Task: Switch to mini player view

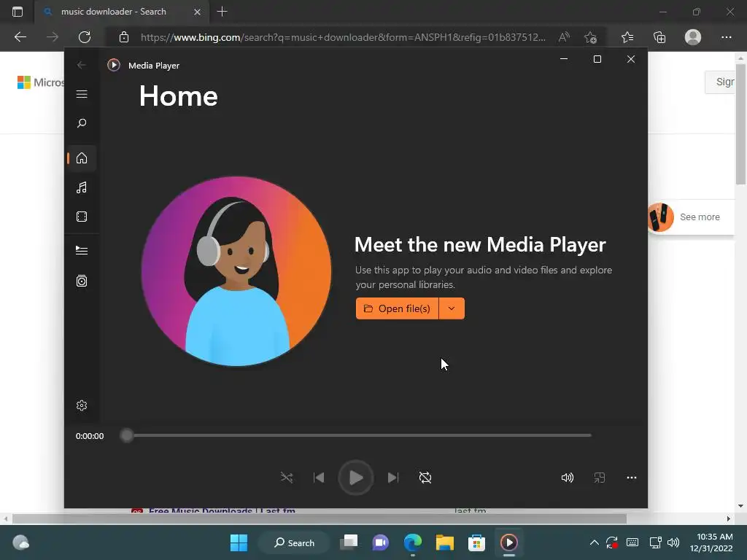Action: [x=600, y=478]
